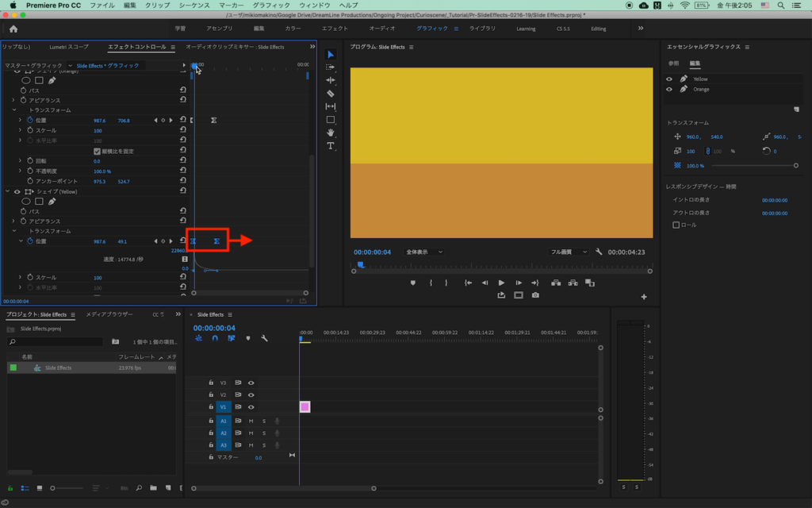
Task: Hide the Yellow layer in Essential Graphics
Action: (669, 79)
